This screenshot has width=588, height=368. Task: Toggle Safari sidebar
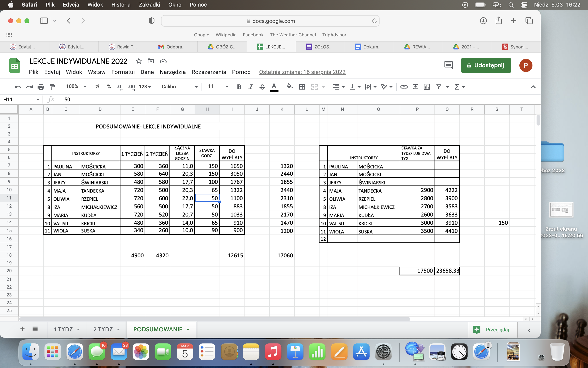pyautogui.click(x=44, y=21)
